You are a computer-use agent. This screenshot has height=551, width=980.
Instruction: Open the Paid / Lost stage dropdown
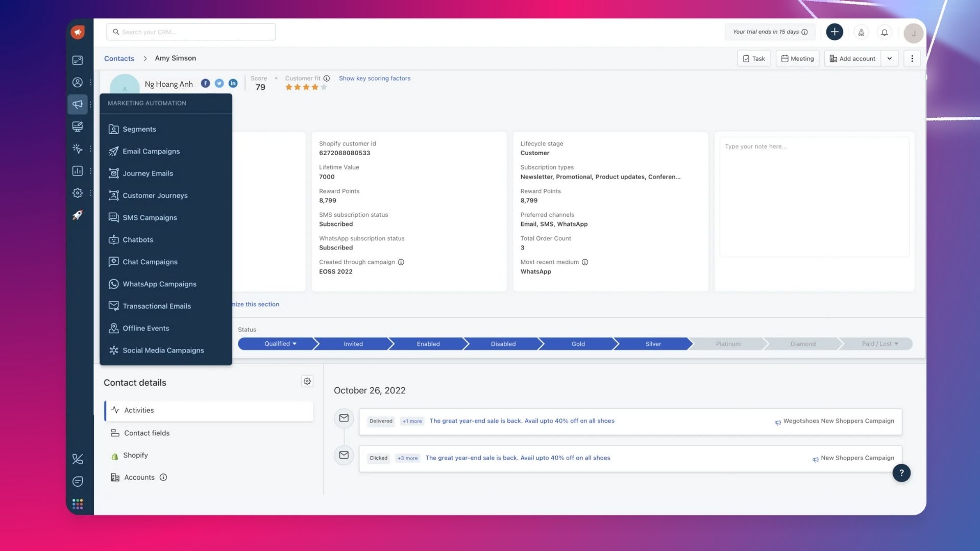tap(879, 344)
